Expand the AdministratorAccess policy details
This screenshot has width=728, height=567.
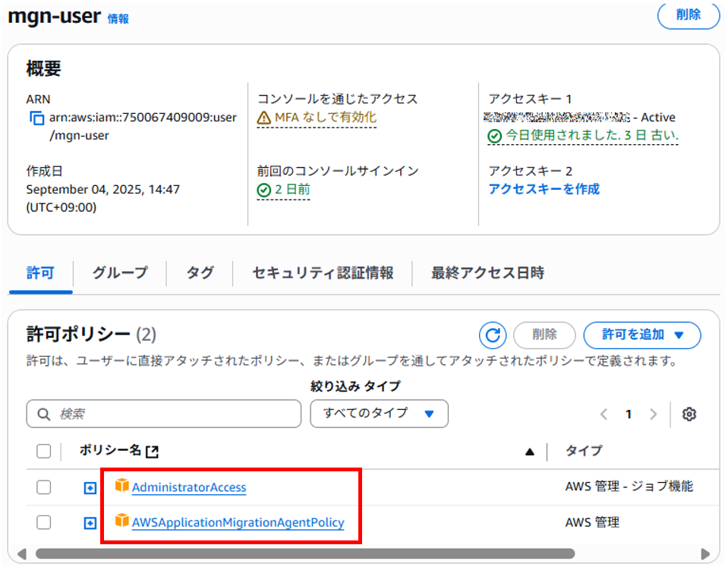pos(90,488)
